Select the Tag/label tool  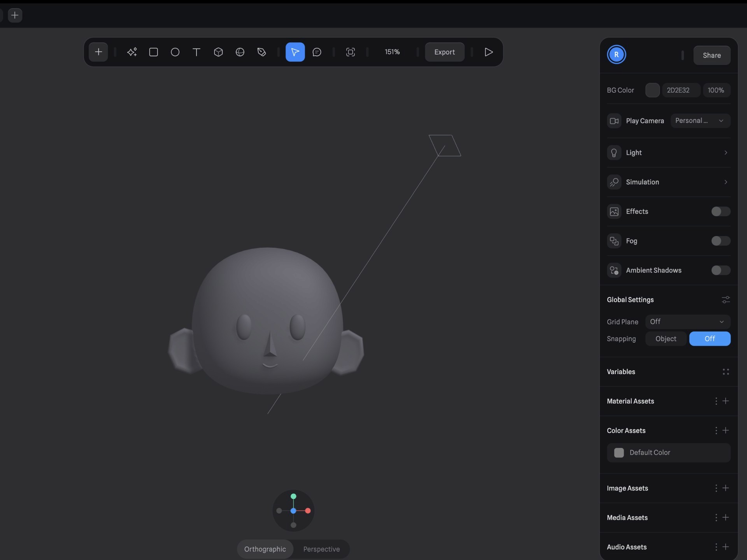coord(261,52)
